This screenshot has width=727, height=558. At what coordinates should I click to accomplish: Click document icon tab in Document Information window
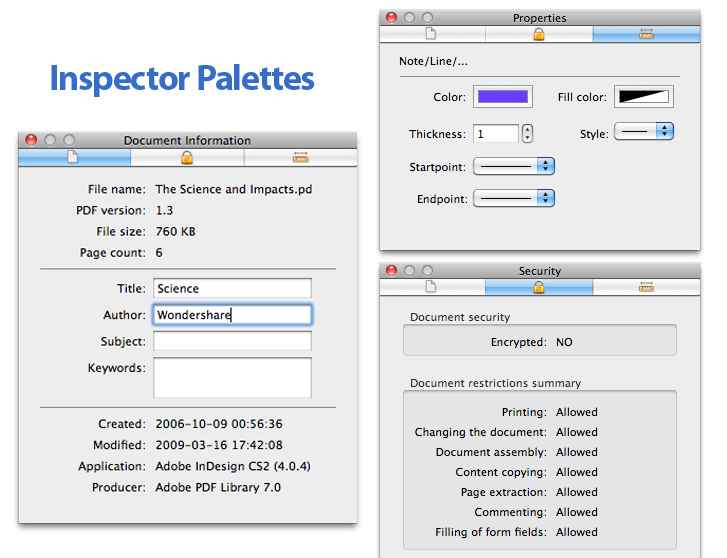point(73,157)
